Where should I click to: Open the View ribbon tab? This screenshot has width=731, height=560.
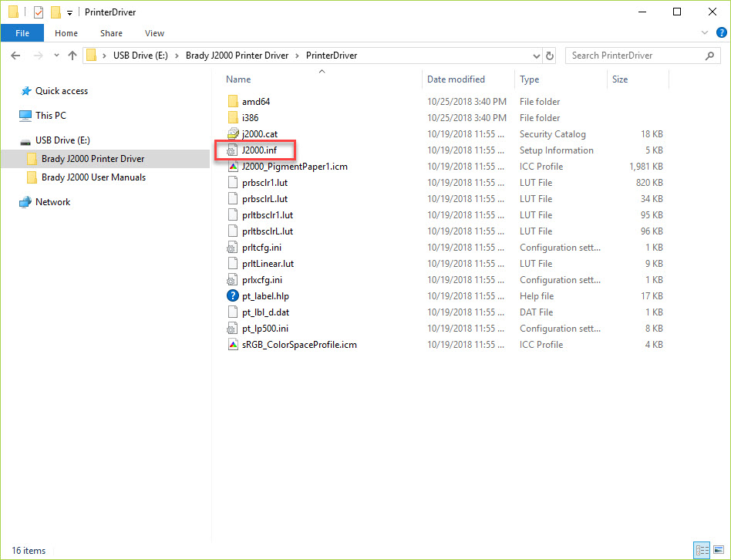coord(154,33)
